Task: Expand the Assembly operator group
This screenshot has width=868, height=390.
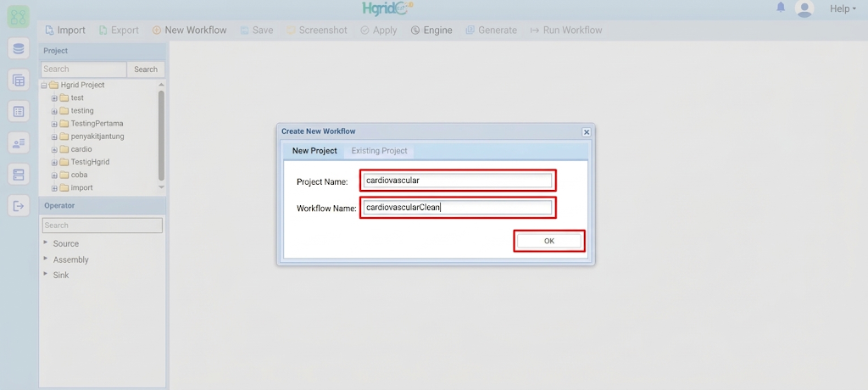Action: (x=46, y=259)
